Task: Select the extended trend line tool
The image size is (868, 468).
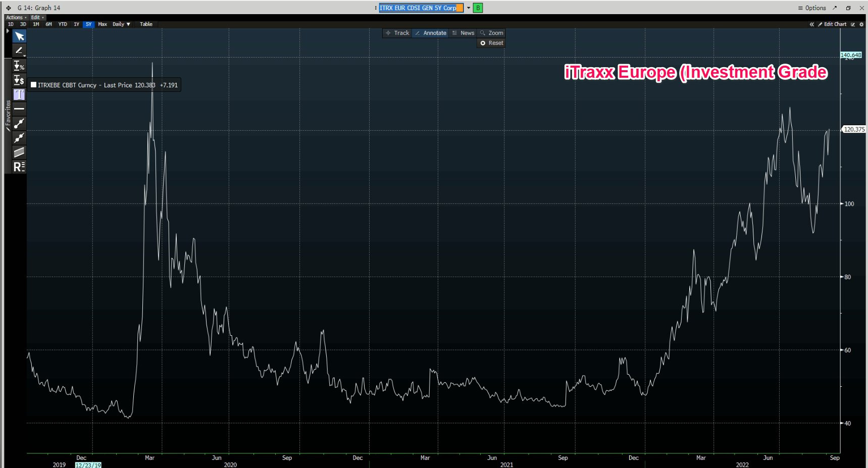Action: tap(19, 138)
